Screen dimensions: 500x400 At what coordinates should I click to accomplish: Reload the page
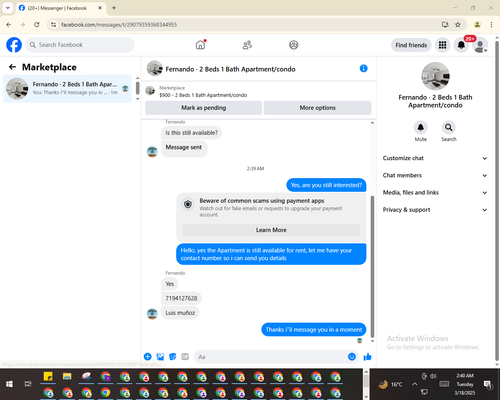click(37, 24)
